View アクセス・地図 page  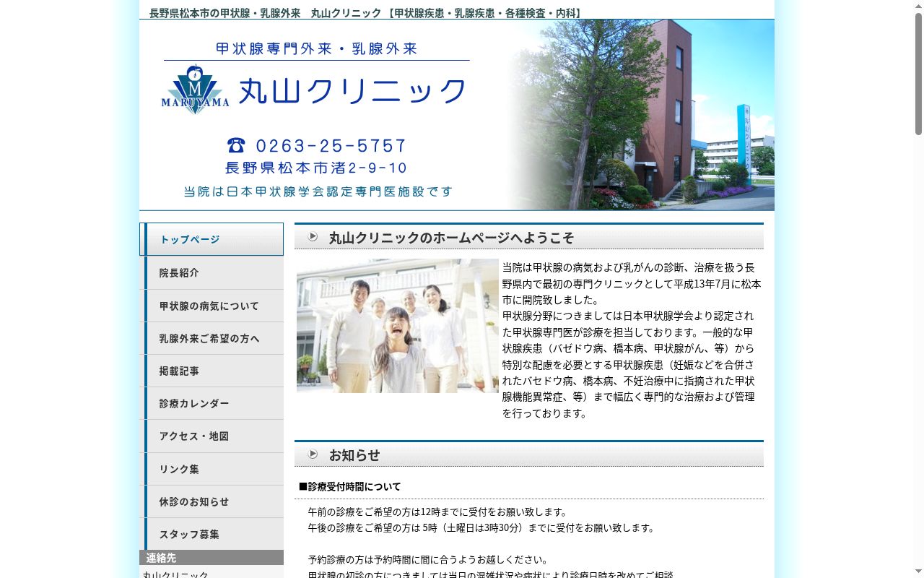(x=212, y=436)
